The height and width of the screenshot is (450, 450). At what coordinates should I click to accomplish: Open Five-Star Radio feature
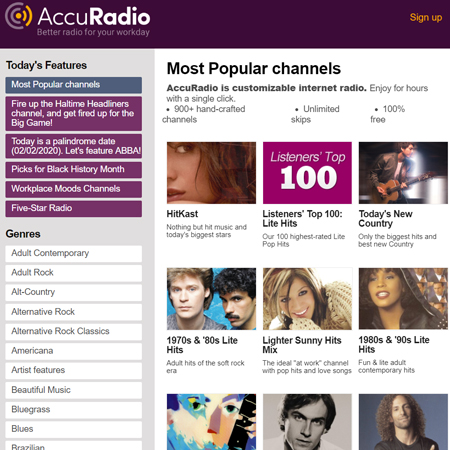click(74, 208)
